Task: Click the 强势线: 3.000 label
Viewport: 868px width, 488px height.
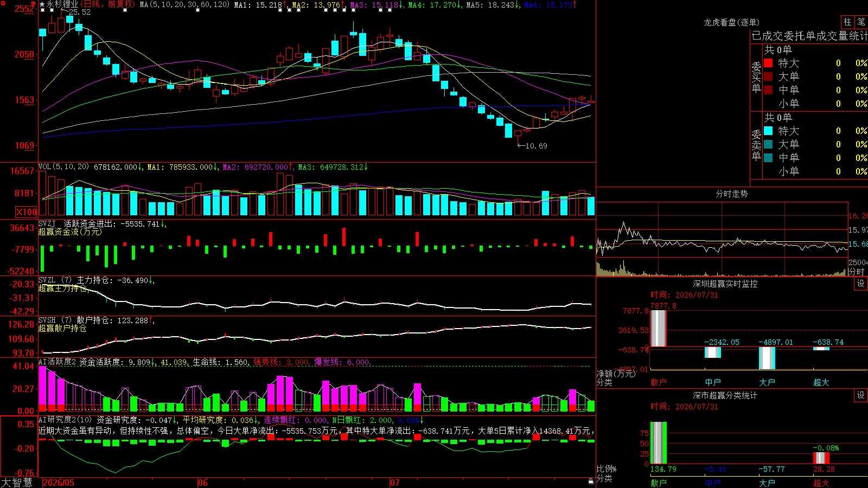Action: point(281,362)
